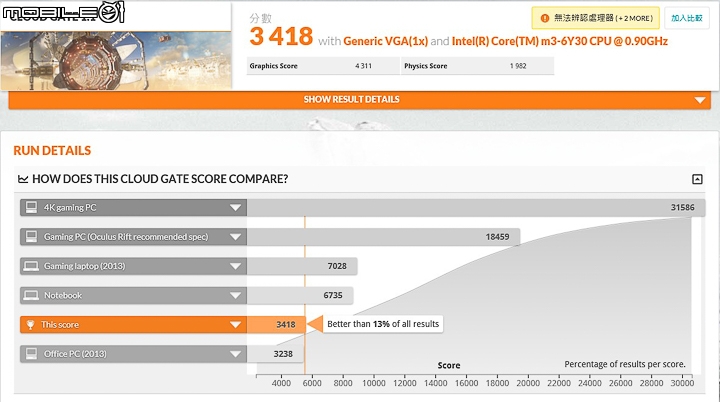Screen dimensions: 720x402
Task: Click the RUN DETAILS heading
Action: (x=52, y=151)
